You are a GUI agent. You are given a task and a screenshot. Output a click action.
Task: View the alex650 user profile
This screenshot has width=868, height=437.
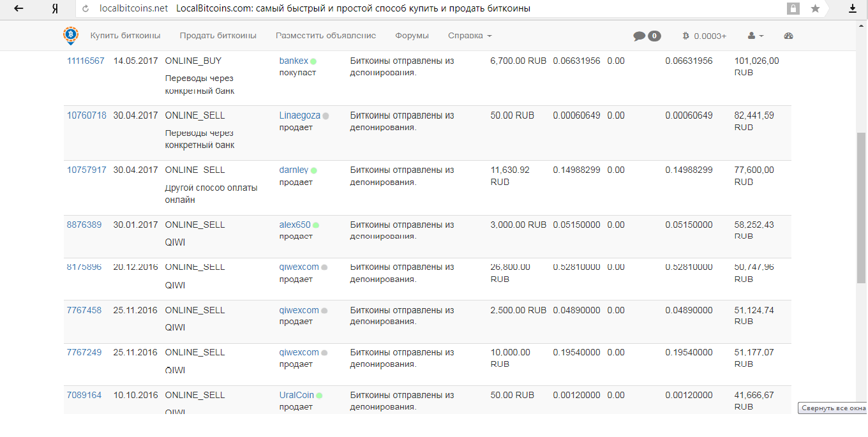(x=295, y=225)
